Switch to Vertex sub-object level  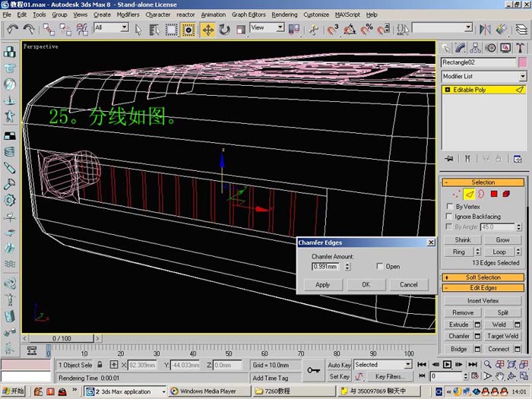pos(456,194)
